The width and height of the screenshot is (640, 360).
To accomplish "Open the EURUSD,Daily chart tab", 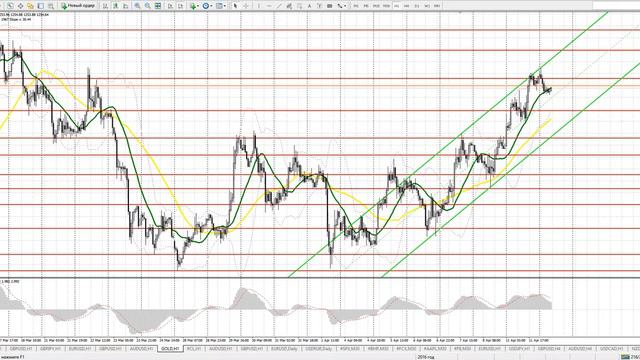I will pyautogui.click(x=284, y=349).
